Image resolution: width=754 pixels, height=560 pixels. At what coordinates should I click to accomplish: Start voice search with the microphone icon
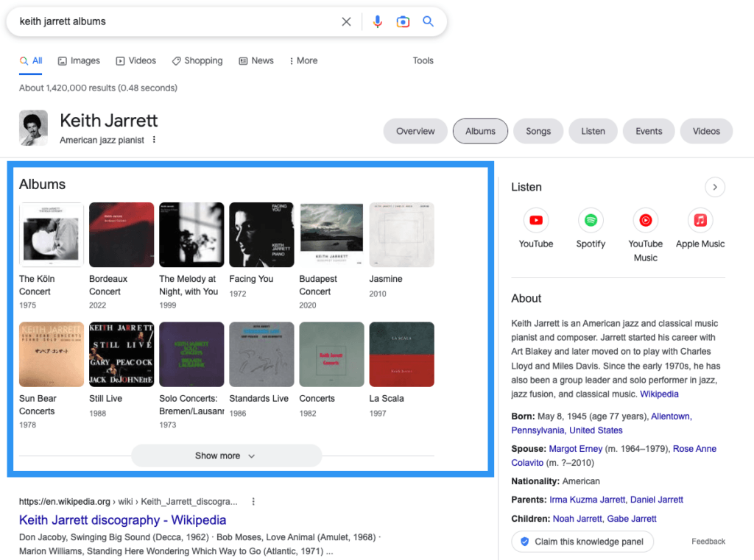click(x=378, y=21)
